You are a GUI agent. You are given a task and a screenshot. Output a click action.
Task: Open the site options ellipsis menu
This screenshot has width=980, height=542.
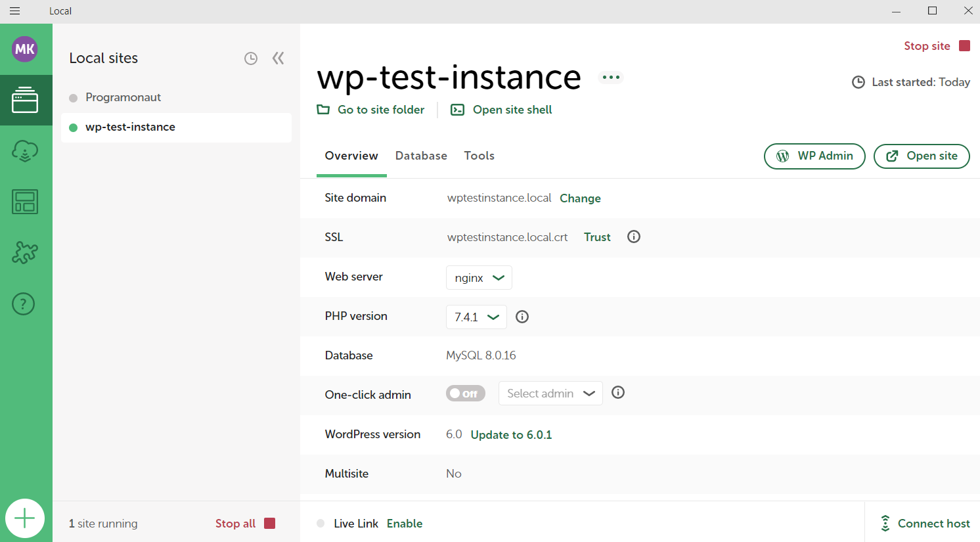(x=611, y=77)
